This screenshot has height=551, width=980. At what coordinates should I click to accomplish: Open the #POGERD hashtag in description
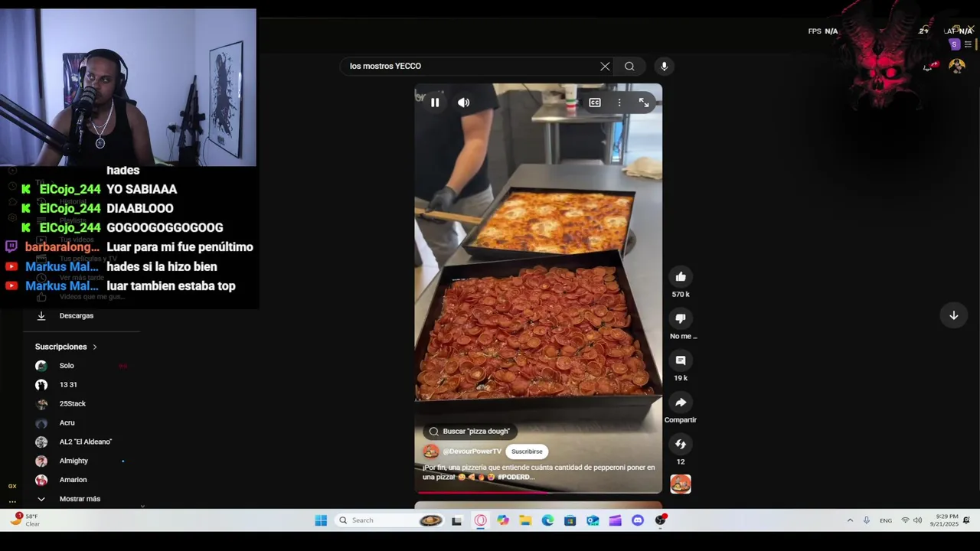pos(515,477)
